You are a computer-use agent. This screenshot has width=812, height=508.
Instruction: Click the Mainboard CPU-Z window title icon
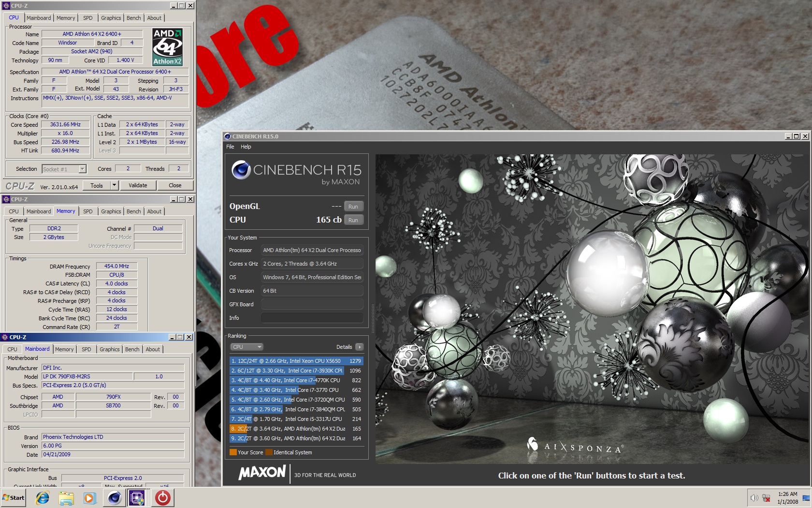click(x=5, y=337)
